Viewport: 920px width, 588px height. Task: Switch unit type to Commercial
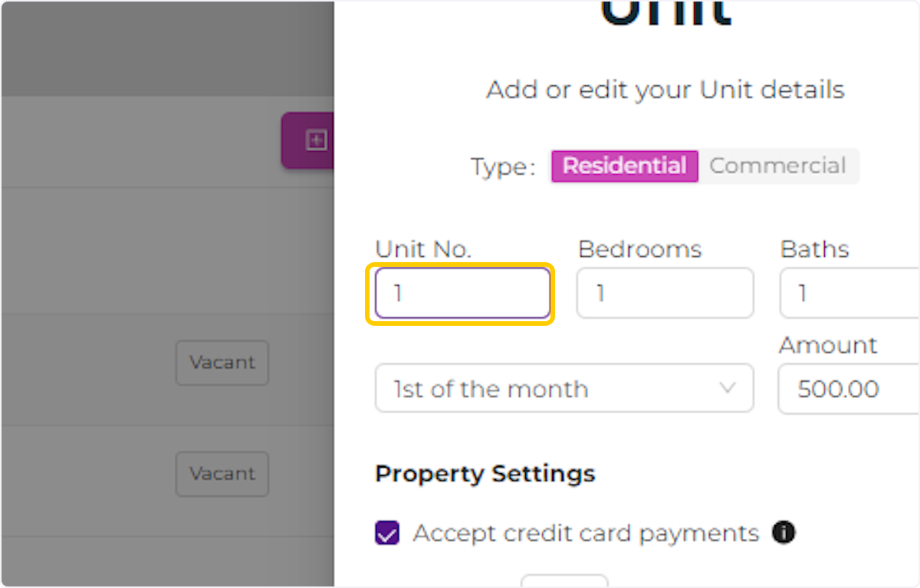coord(777,166)
